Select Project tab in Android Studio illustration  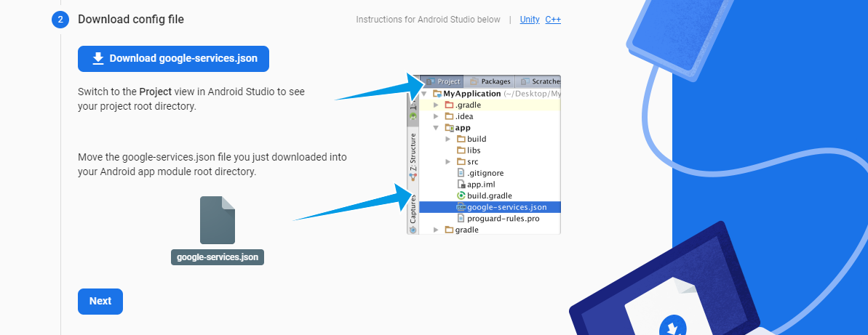(443, 81)
